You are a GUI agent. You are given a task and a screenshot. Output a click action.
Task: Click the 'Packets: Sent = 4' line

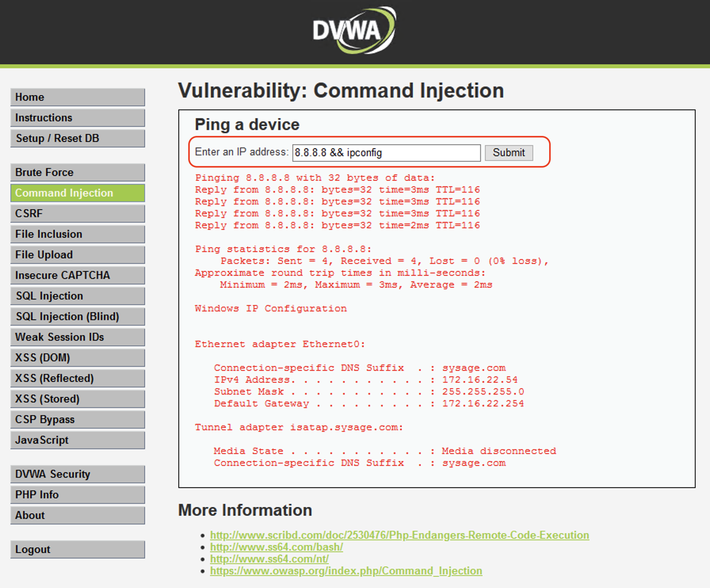point(384,261)
